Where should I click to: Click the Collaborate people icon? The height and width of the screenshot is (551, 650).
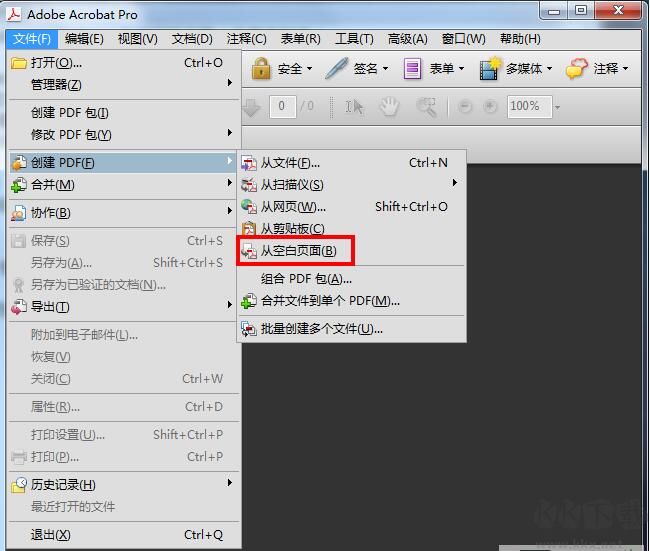coord(19,213)
